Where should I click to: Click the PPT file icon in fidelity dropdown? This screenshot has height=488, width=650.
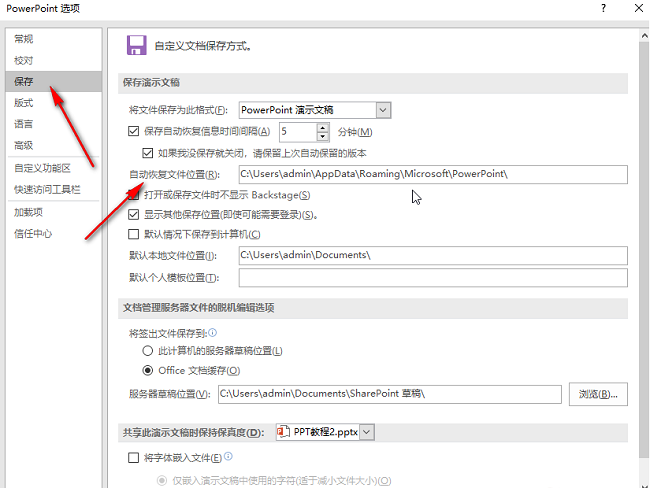point(283,432)
